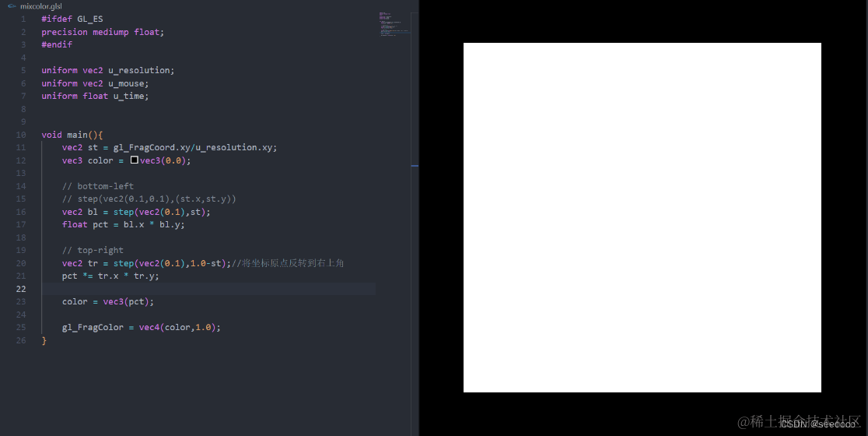Click the 'precision mediump float;' line

103,32
